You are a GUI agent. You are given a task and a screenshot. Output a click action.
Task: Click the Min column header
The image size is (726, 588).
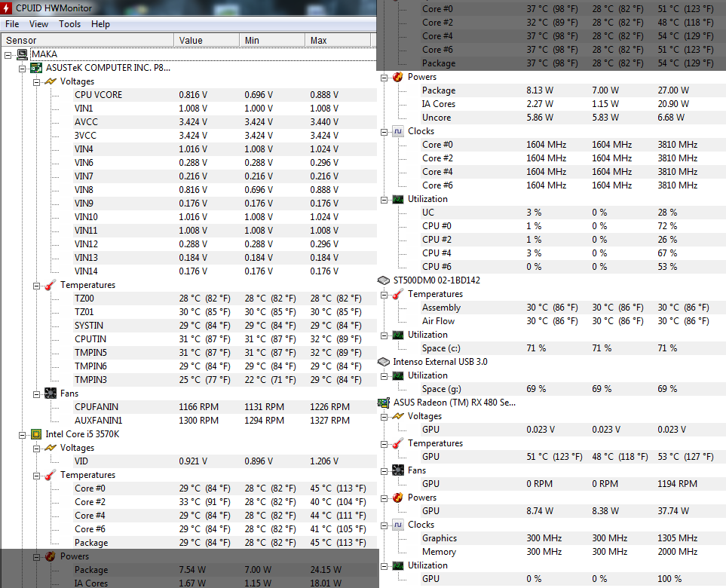coord(272,40)
